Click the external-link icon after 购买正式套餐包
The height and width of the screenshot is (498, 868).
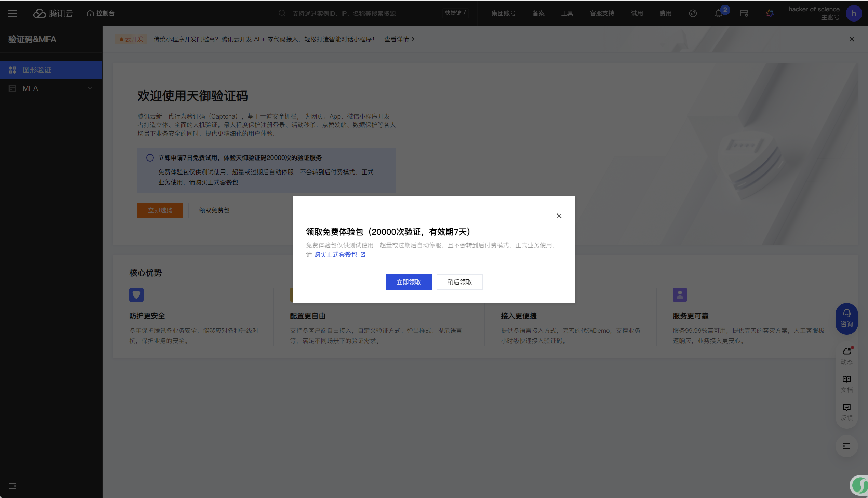pyautogui.click(x=363, y=254)
